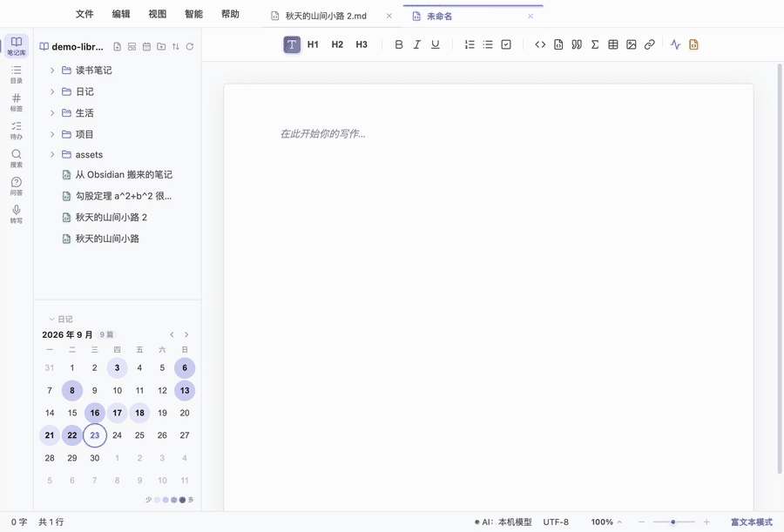784x532 pixels.
Task: Open the 目录 outline panel
Action: click(17, 74)
